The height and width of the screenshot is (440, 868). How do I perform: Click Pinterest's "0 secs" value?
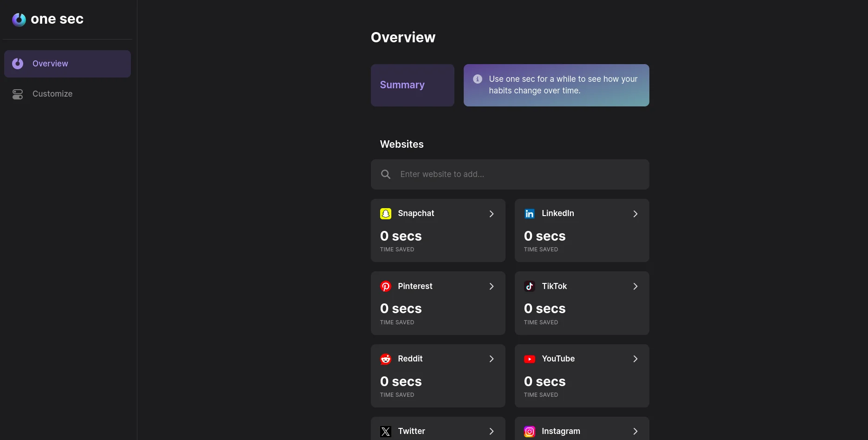click(x=401, y=309)
